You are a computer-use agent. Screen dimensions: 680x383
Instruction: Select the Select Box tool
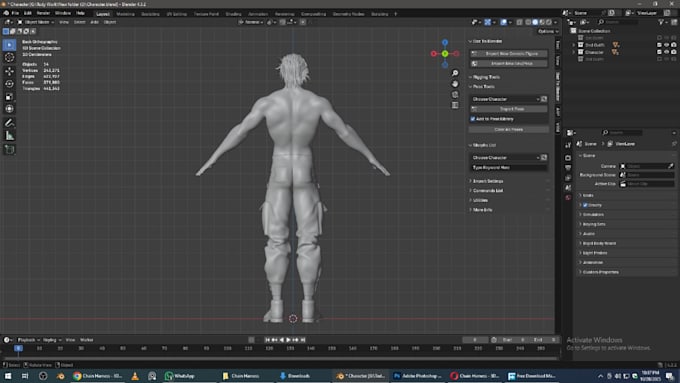[9, 45]
